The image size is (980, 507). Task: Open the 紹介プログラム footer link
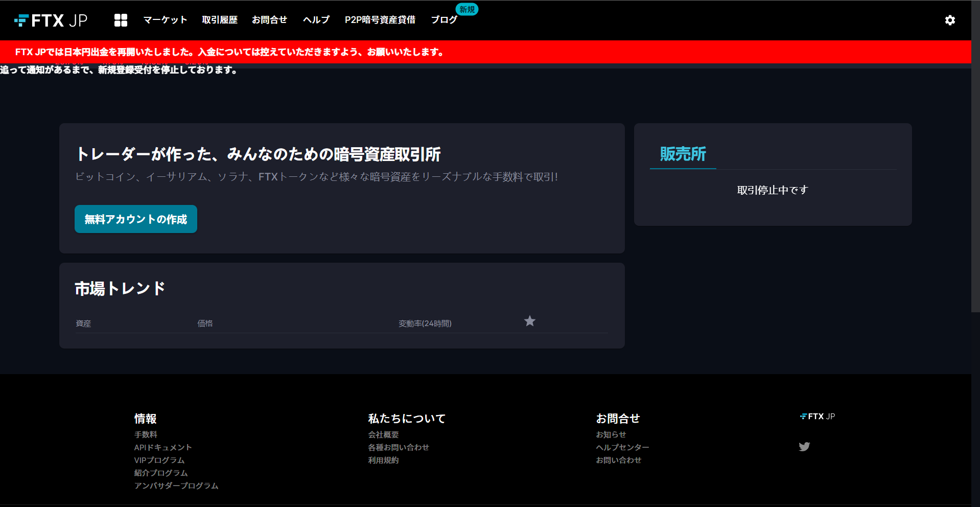[161, 473]
